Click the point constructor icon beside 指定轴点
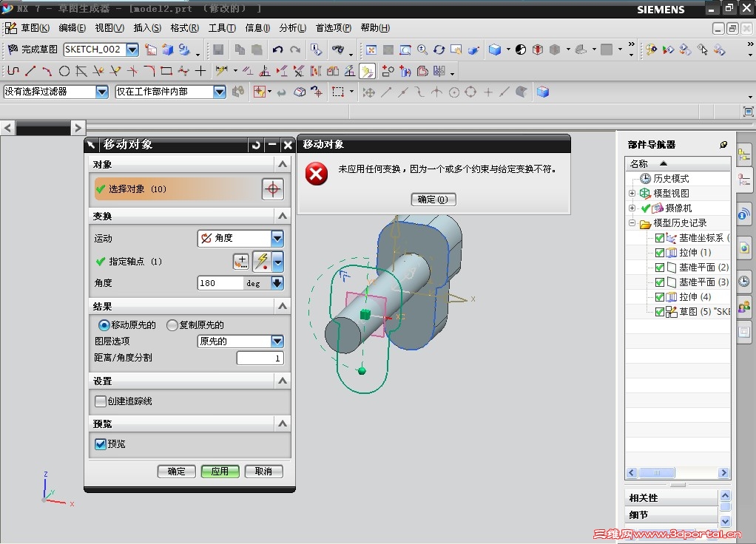 point(241,261)
